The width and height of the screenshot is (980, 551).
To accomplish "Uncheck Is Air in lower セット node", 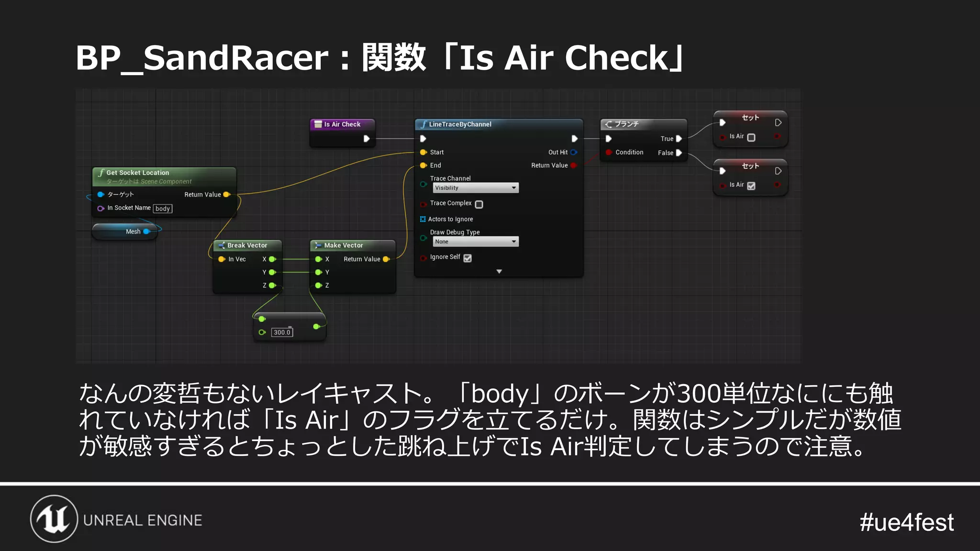I will (x=751, y=186).
